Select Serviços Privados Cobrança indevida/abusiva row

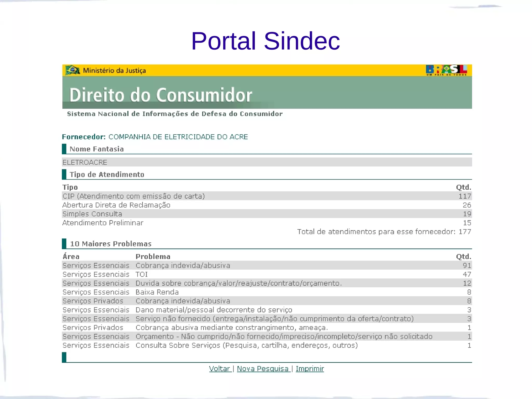coord(267,301)
